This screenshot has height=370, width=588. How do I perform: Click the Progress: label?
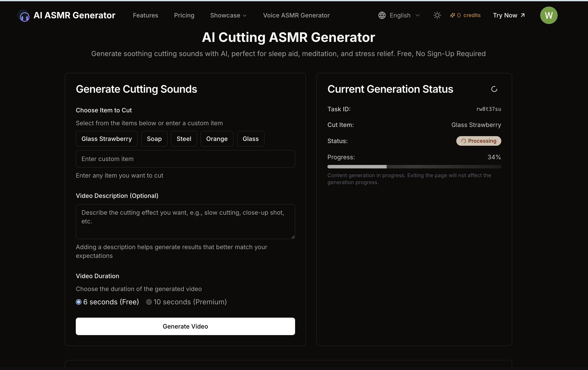(x=341, y=157)
